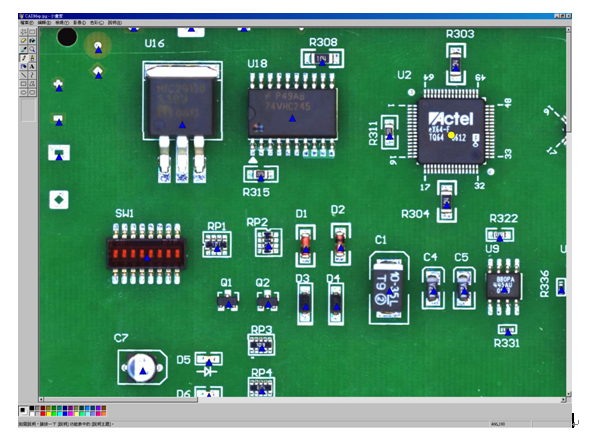Select the Curve tool
596x441 pixels.
click(x=32, y=75)
